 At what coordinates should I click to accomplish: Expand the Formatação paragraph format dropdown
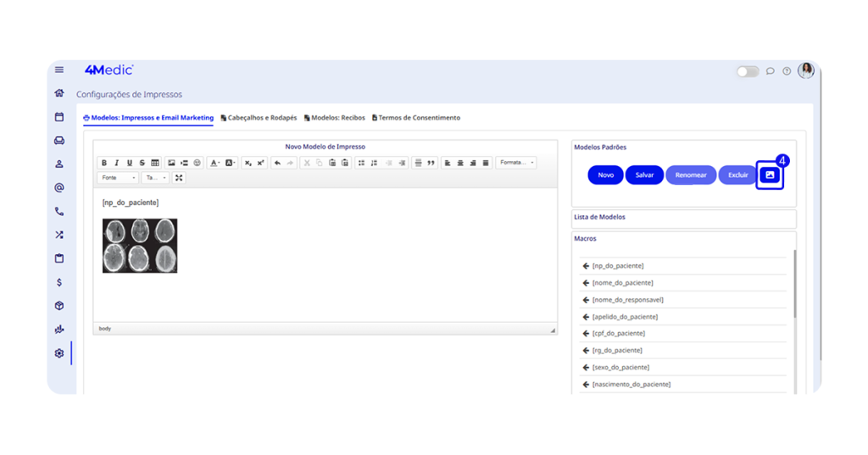point(515,163)
